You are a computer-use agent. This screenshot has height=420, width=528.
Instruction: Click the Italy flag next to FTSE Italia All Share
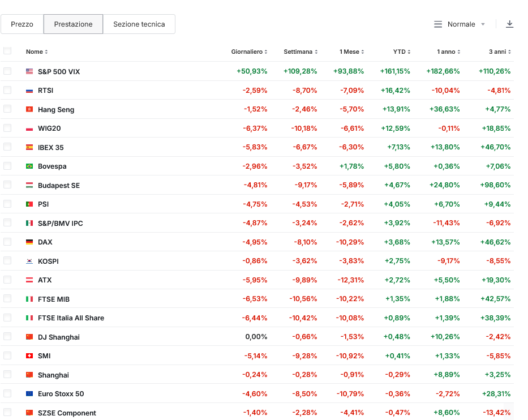(x=29, y=318)
